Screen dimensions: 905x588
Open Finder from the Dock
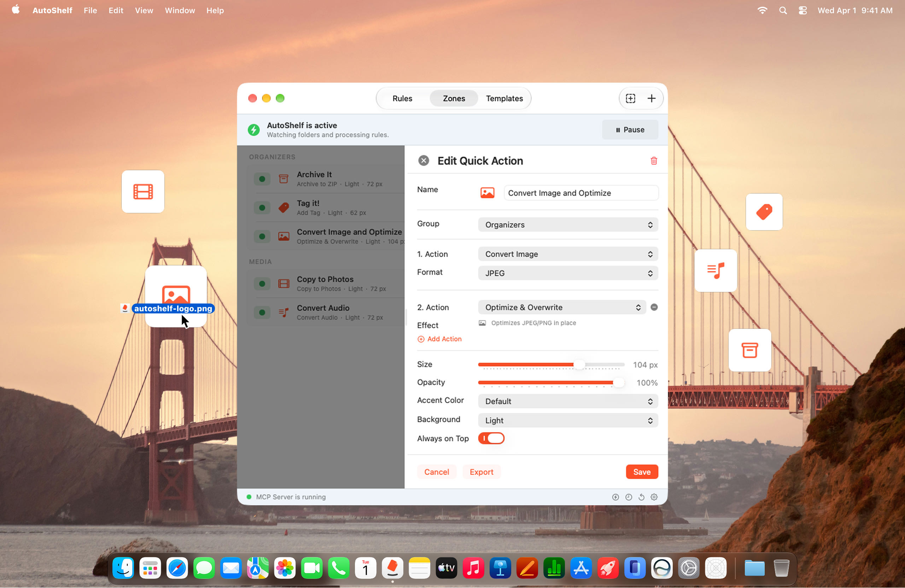click(x=123, y=569)
